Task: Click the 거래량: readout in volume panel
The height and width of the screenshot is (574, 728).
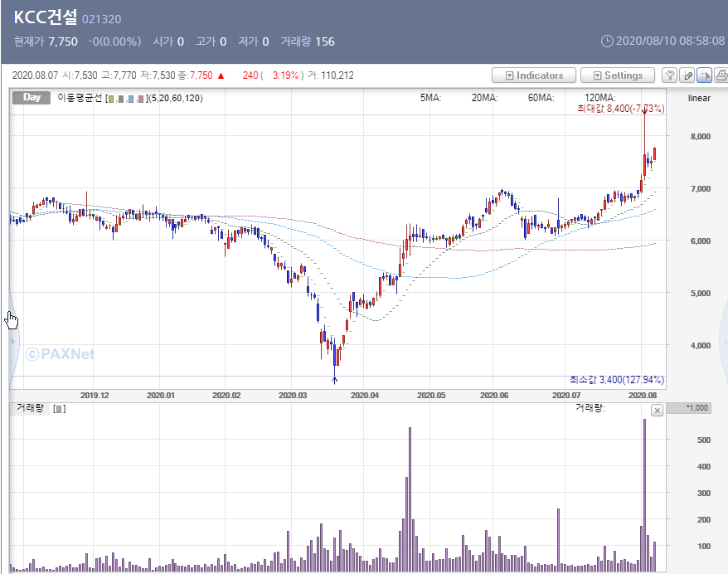Action: pyautogui.click(x=590, y=408)
